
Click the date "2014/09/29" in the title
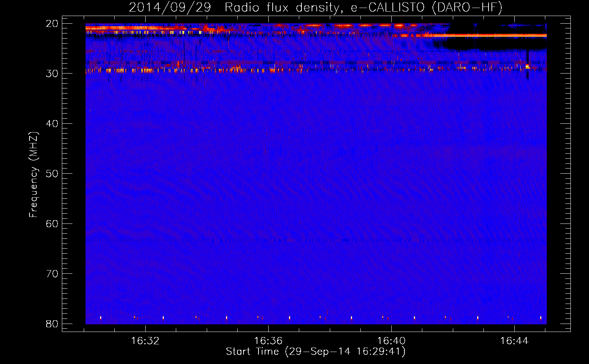170,8
